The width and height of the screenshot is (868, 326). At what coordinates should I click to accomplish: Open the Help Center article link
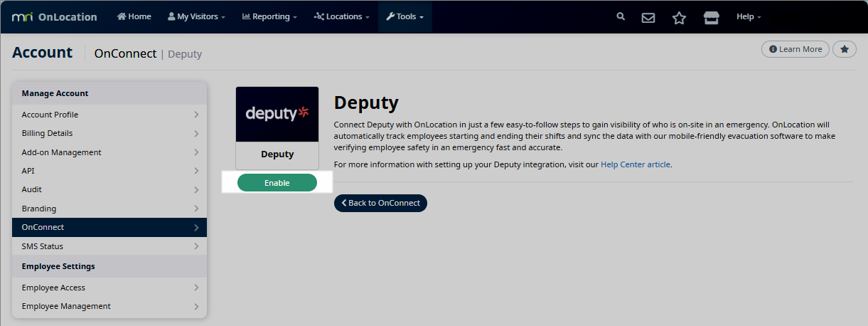pyautogui.click(x=635, y=164)
